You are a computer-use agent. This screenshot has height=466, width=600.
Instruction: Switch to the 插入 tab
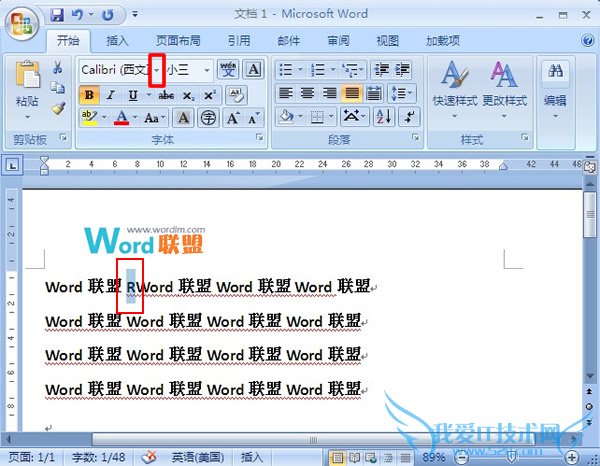point(117,41)
